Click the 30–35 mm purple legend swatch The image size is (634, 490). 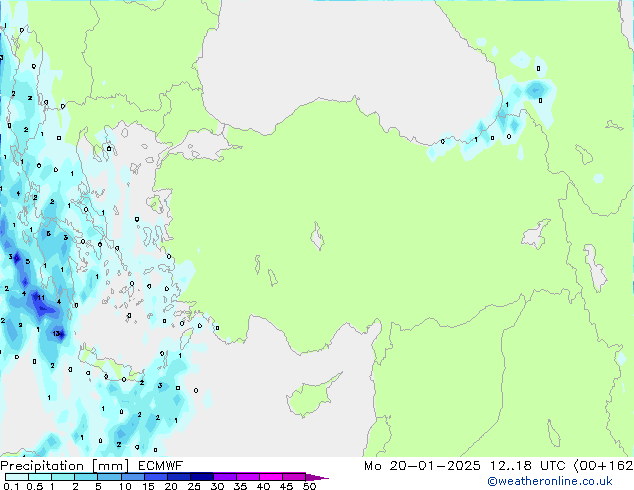point(225,477)
